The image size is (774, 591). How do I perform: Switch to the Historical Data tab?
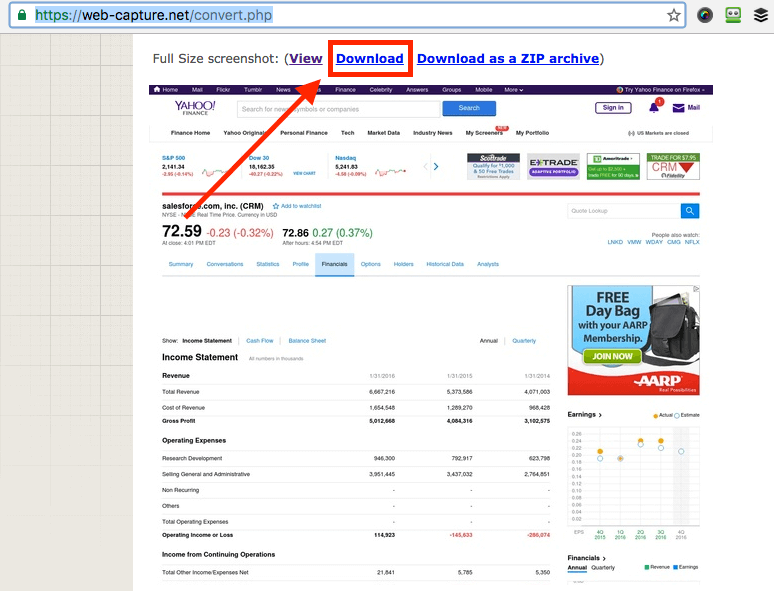[445, 264]
